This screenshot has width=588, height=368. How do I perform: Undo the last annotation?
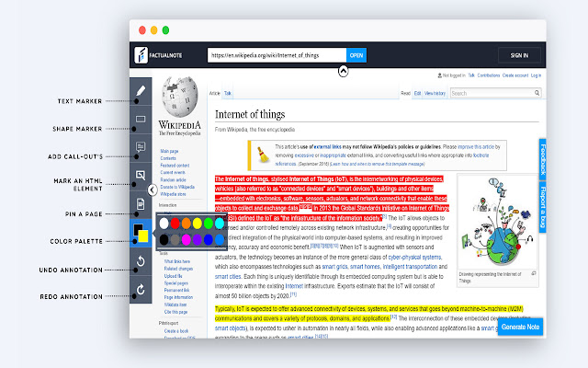[141, 261]
